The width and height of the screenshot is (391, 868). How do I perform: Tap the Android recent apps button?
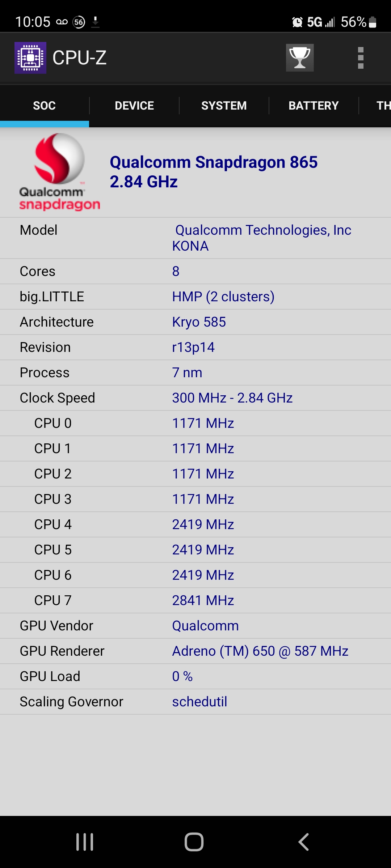(x=85, y=842)
